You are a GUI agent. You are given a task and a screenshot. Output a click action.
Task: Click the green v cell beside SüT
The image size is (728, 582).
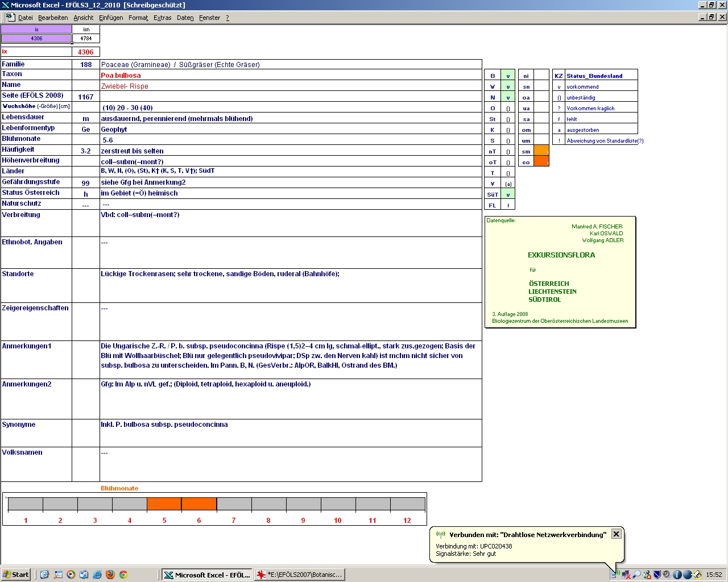pos(508,194)
